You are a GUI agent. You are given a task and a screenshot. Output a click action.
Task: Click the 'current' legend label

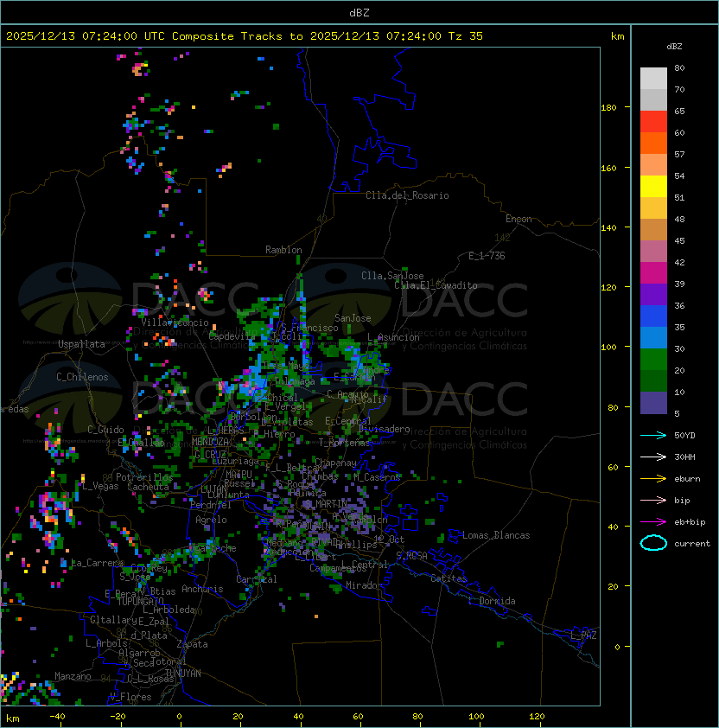692,544
